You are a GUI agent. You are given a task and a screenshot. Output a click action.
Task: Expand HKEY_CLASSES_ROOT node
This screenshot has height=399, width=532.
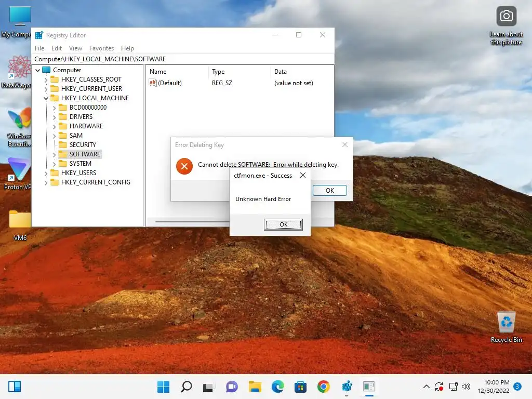[46, 79]
